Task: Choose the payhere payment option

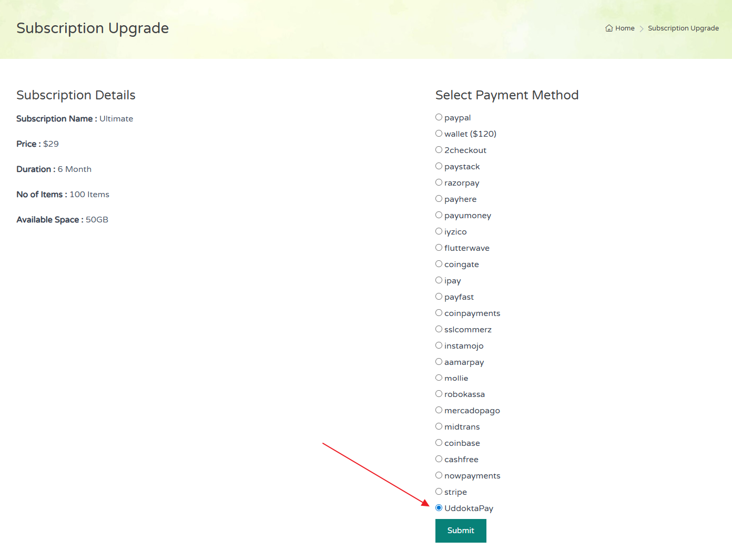Action: [x=439, y=199]
